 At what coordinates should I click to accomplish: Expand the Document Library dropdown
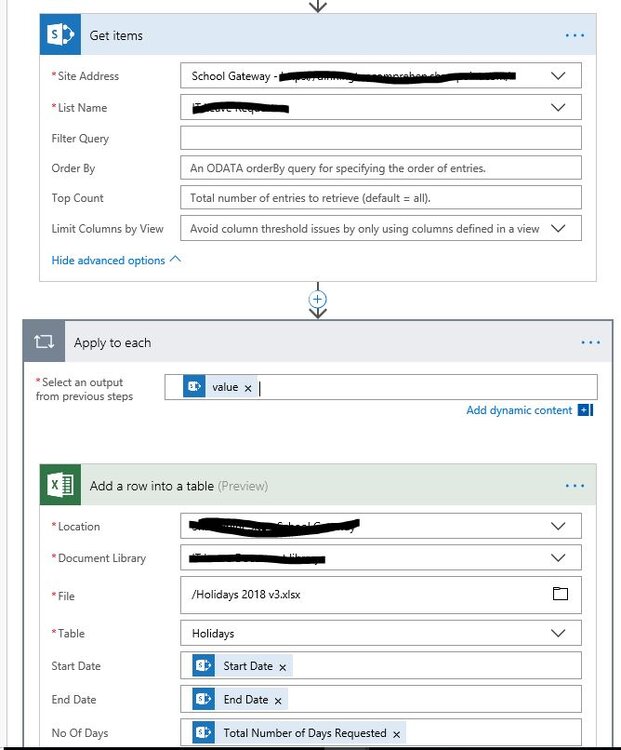tap(558, 558)
